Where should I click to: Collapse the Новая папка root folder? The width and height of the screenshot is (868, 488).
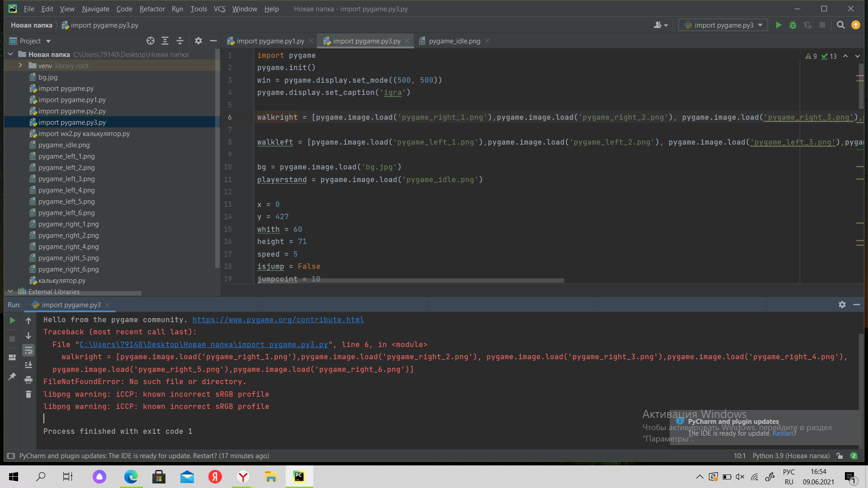10,54
